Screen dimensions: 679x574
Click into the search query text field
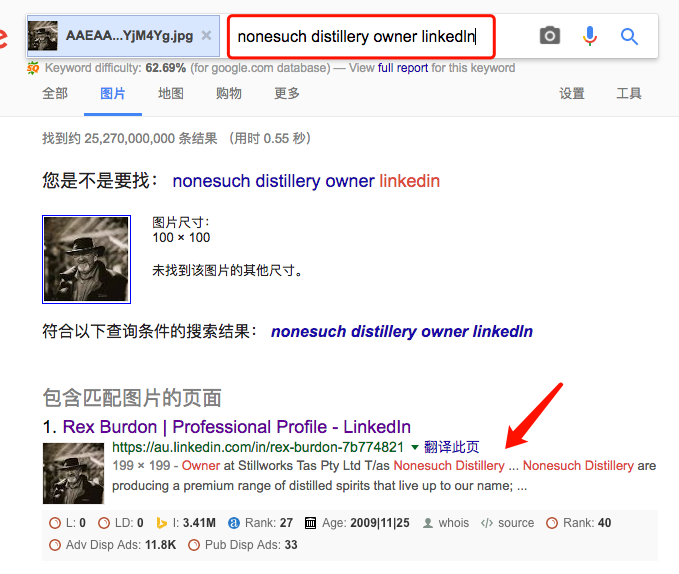click(361, 36)
